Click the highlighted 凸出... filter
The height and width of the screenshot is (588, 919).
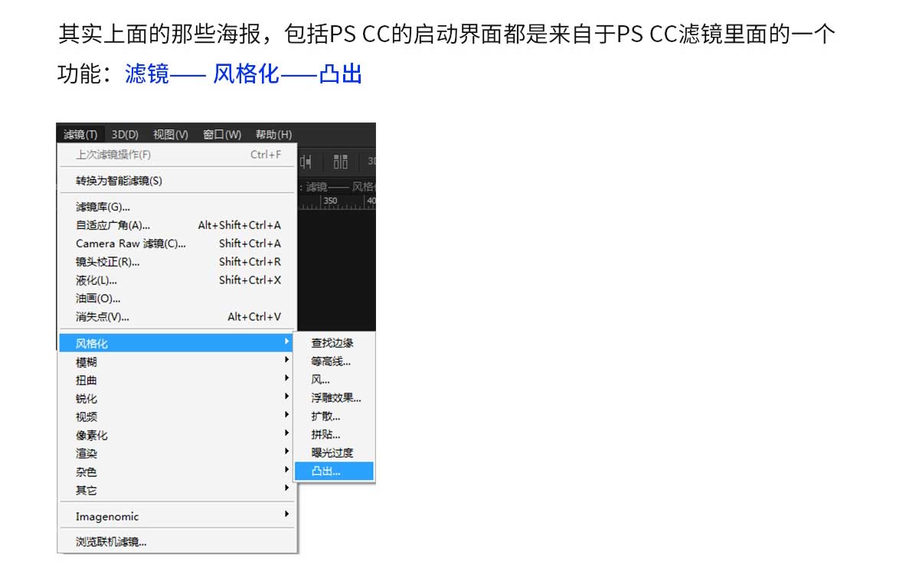point(335,472)
